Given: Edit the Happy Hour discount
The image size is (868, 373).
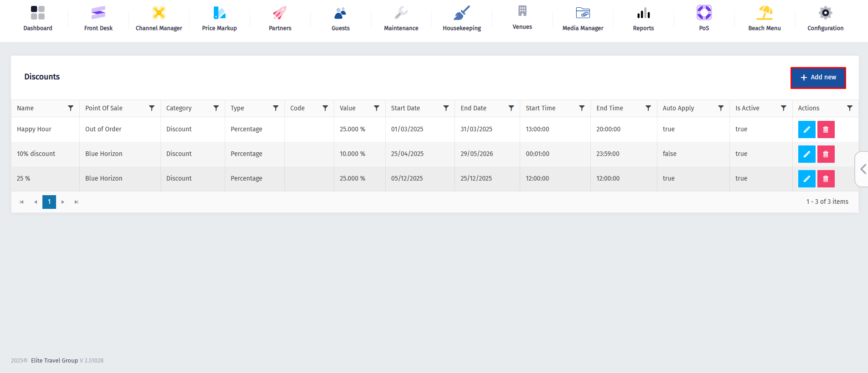Looking at the screenshot, I should tap(806, 130).
